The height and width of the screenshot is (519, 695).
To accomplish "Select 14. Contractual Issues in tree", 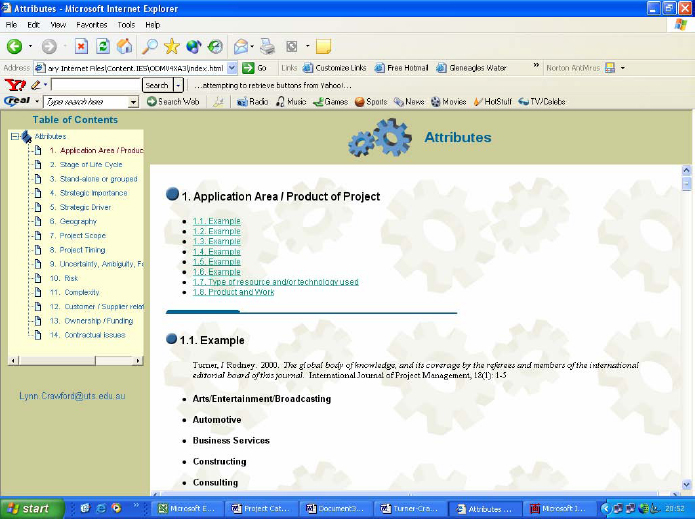I will tap(87, 335).
